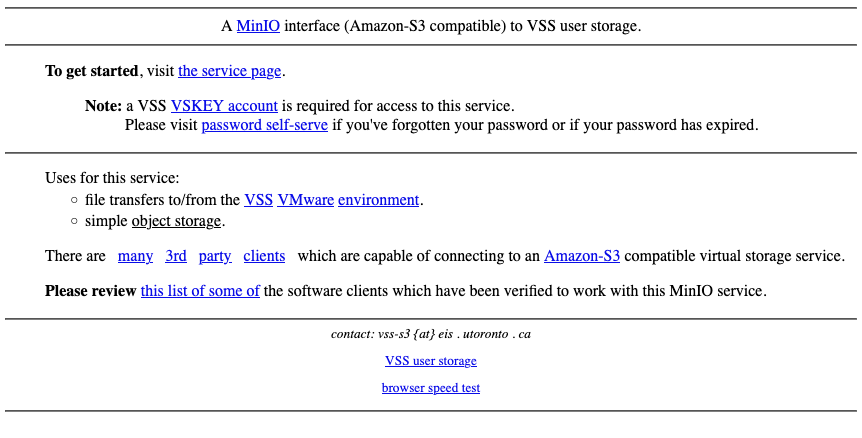
Task: Open the 'party' link
Action: pyautogui.click(x=215, y=256)
